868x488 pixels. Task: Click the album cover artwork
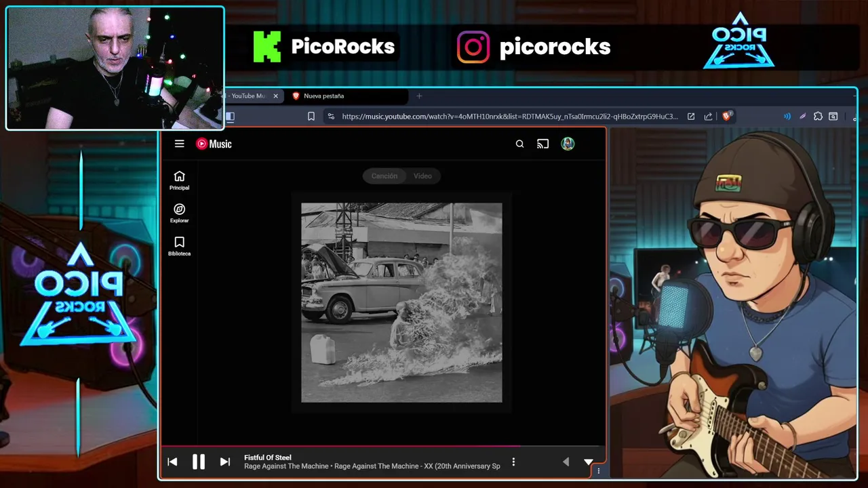click(401, 302)
